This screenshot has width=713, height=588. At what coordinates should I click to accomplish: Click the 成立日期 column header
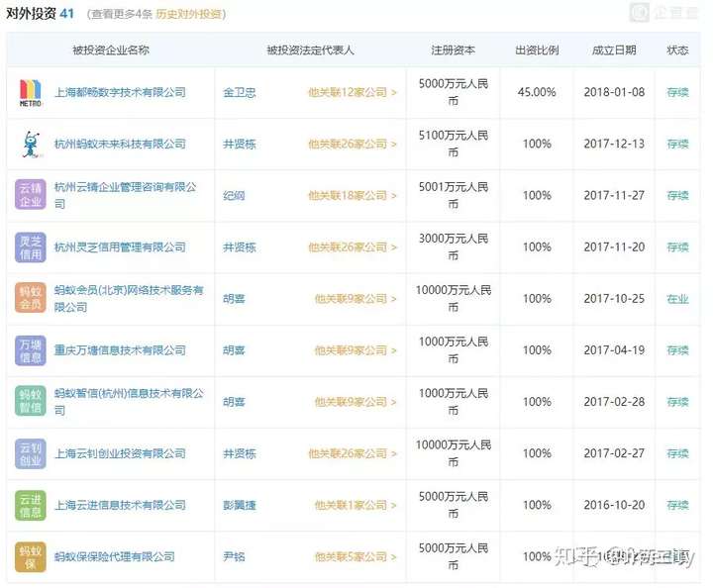click(x=614, y=49)
